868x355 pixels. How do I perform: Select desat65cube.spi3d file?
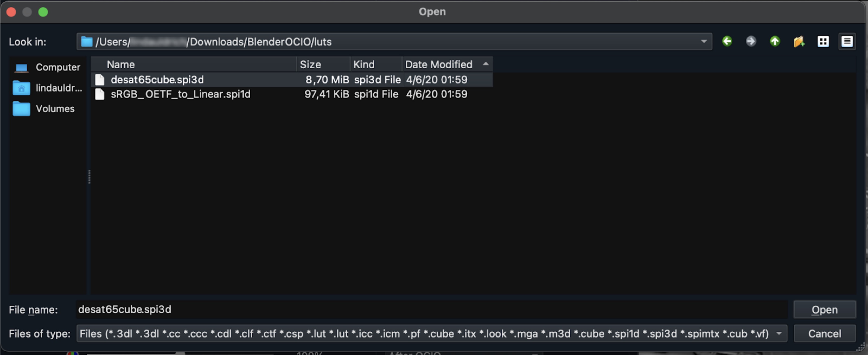click(157, 80)
